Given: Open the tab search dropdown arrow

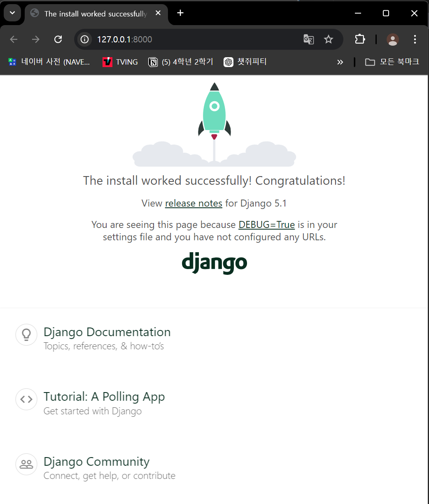Looking at the screenshot, I should [12, 13].
